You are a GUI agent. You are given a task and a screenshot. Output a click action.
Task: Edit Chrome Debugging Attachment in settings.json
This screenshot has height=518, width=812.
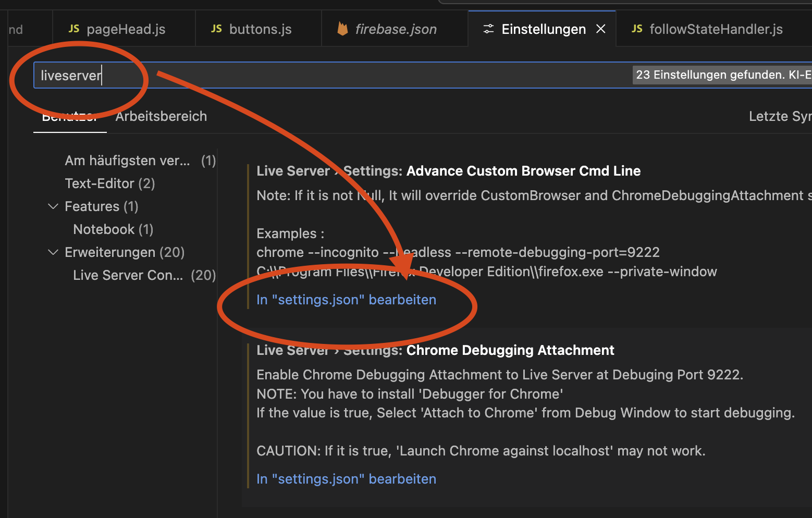tap(346, 479)
